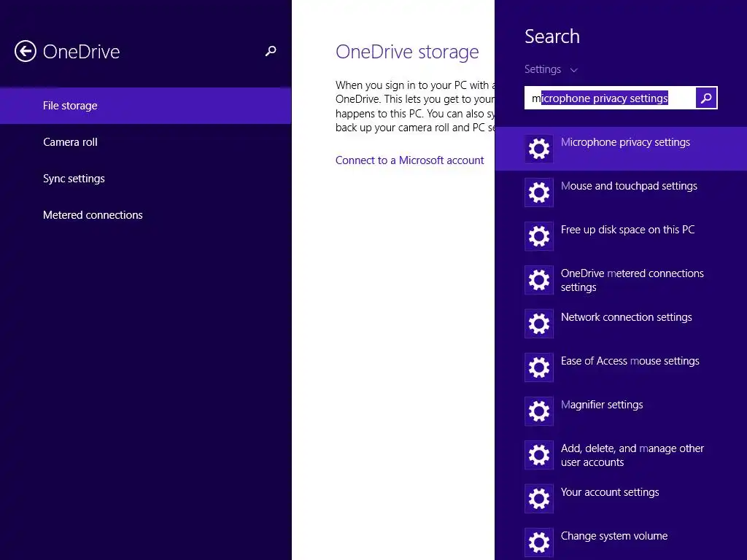Click gear icon beside Your account settings
Screen dimensions: 747x560
539,499
